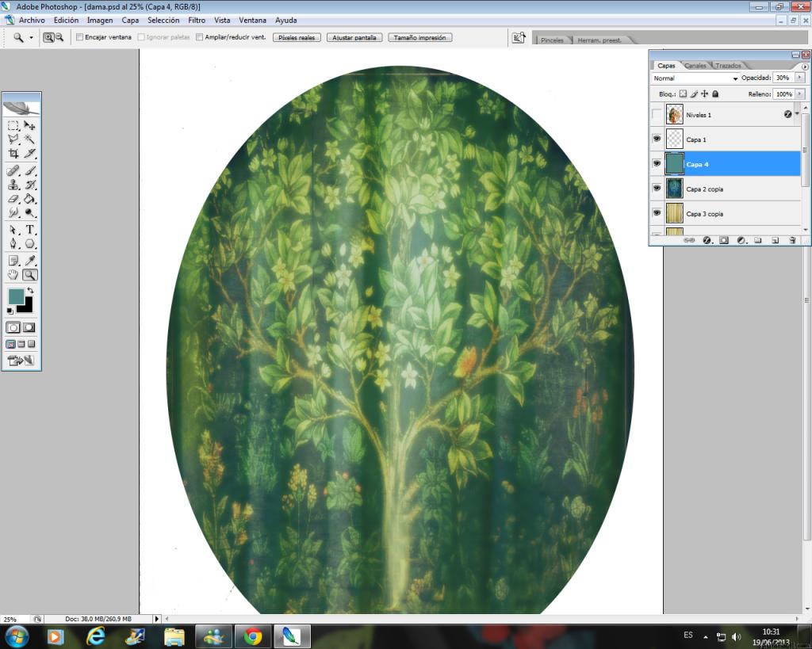Select the Rectangular Marquee tool

pyautogui.click(x=13, y=126)
